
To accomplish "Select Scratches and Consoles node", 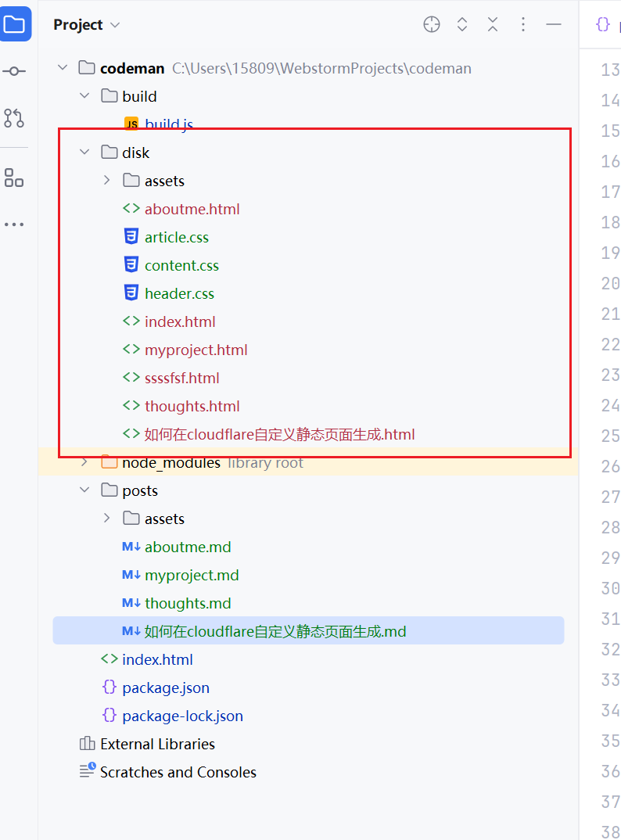I will click(178, 772).
